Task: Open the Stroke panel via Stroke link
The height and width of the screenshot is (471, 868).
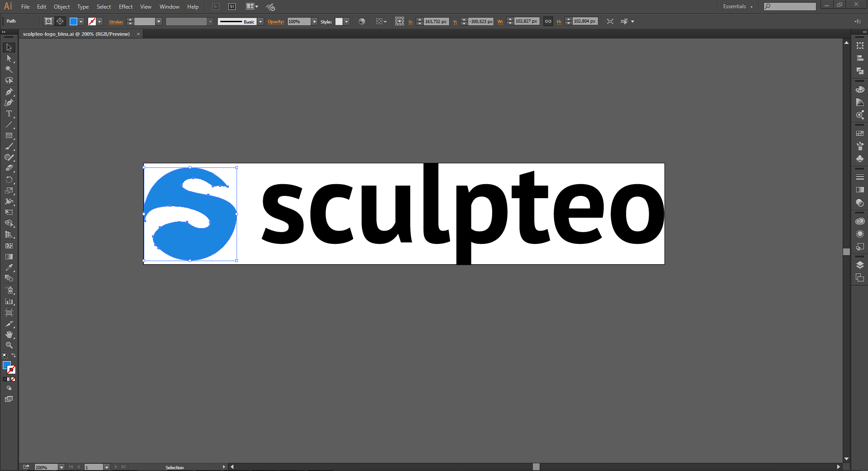Action: (x=116, y=22)
